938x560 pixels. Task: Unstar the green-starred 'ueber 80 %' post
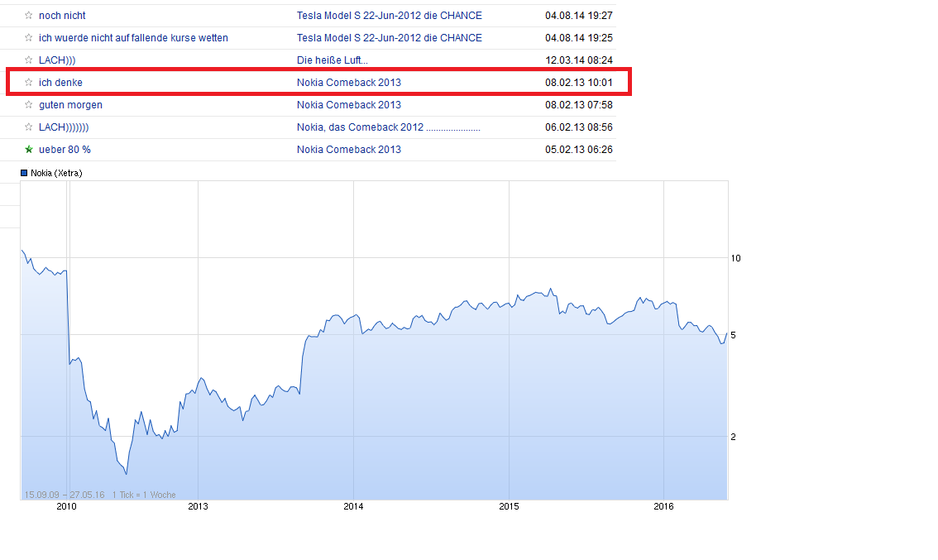28,150
